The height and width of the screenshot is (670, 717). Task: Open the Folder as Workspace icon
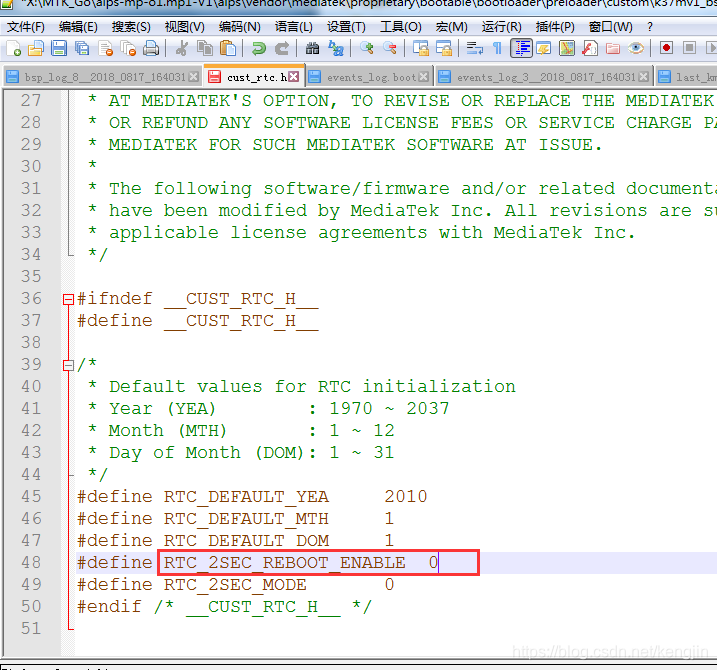click(x=613, y=48)
